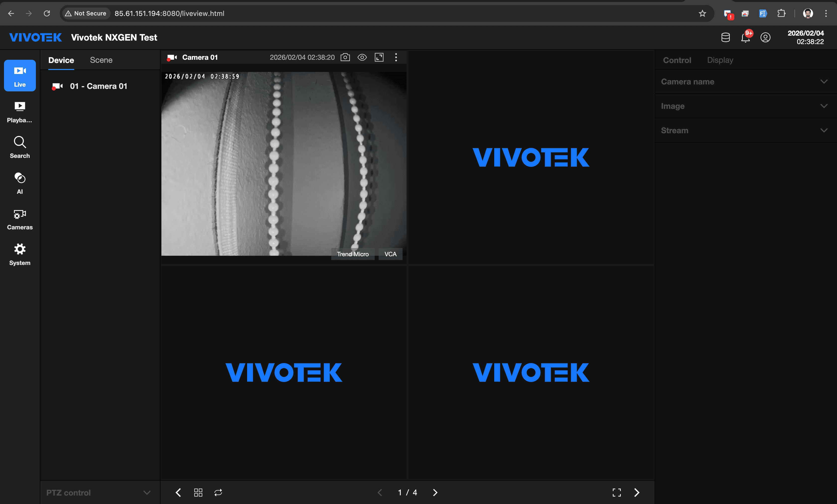
Task: Toggle the sequence rotation icon
Action: [x=218, y=493]
